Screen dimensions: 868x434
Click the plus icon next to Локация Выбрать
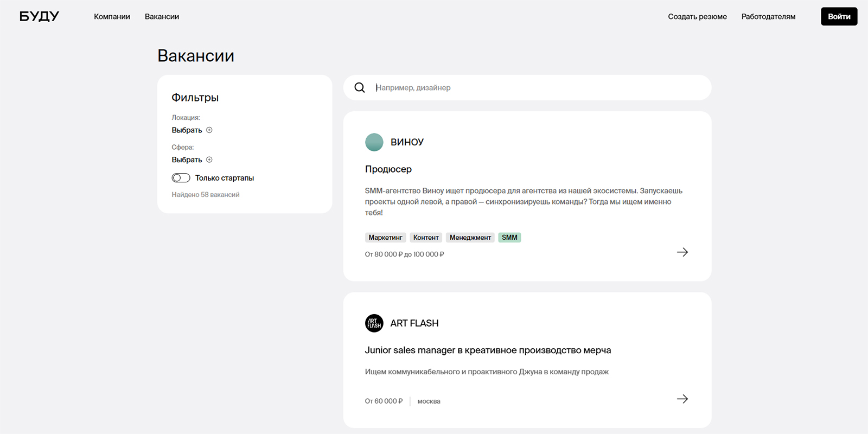(x=209, y=130)
